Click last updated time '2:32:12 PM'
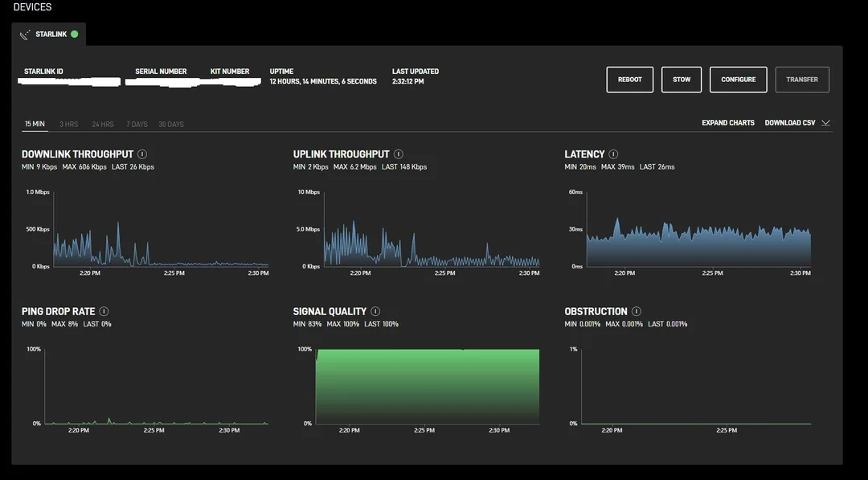This screenshot has height=480, width=868. (408, 81)
